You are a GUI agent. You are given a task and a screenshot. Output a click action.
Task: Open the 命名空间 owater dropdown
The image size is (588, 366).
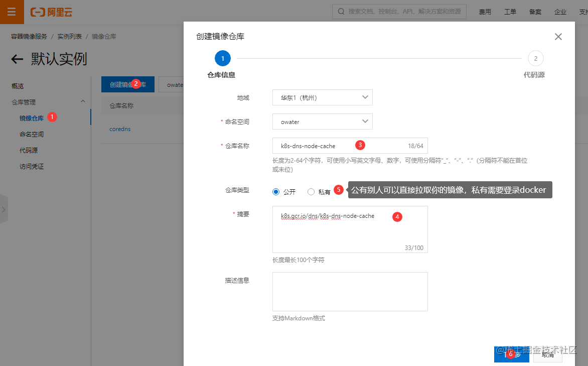[322, 121]
